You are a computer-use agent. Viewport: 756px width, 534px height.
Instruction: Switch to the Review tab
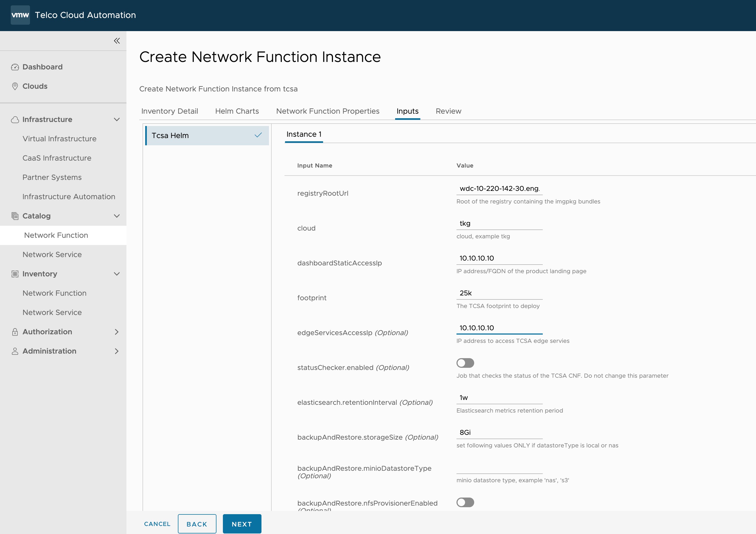click(x=448, y=111)
